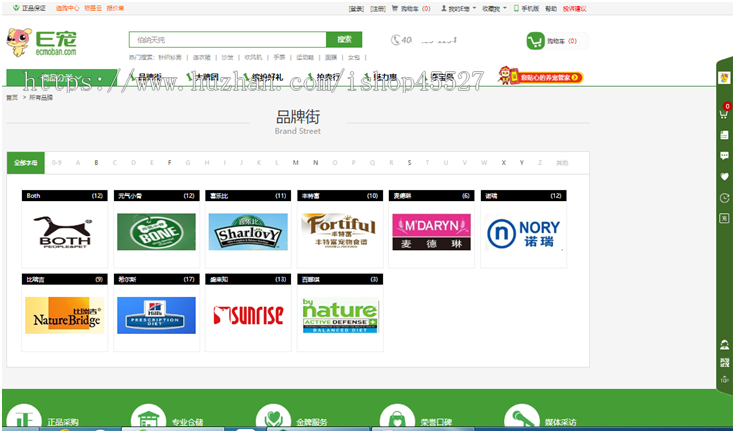The image size is (735, 433).
Task: Open the sidebar browsing history clock icon
Action: point(724,198)
